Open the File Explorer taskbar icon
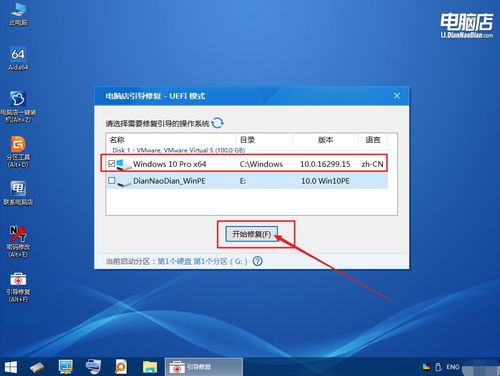 [x=150, y=367]
